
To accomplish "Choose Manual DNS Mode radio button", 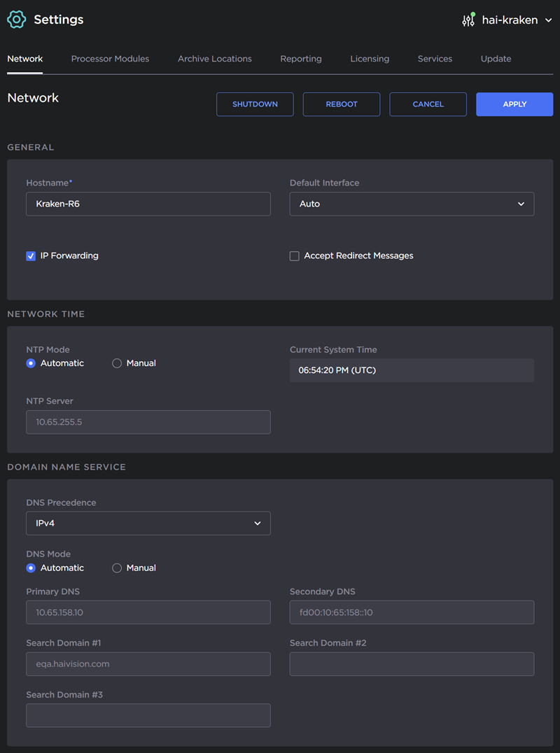I will coord(117,568).
